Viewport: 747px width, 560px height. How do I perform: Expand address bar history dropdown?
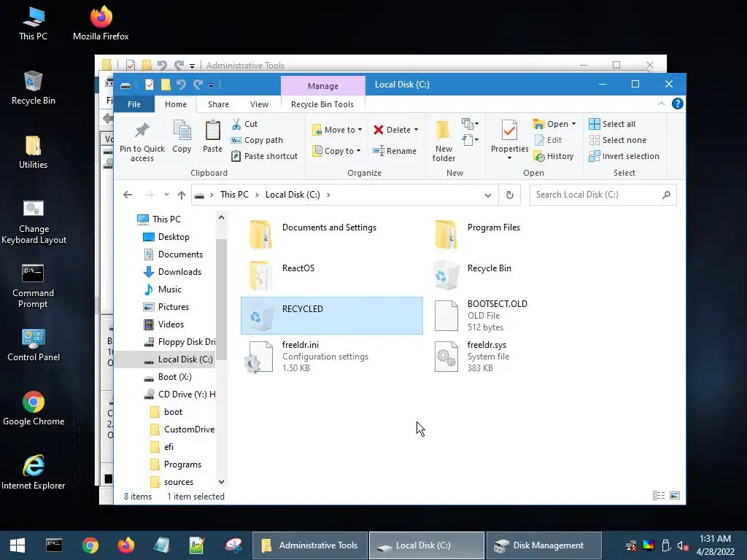pos(488,195)
